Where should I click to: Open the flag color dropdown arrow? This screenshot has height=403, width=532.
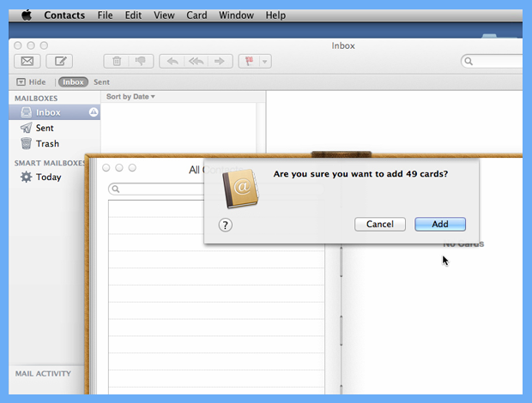pos(265,62)
